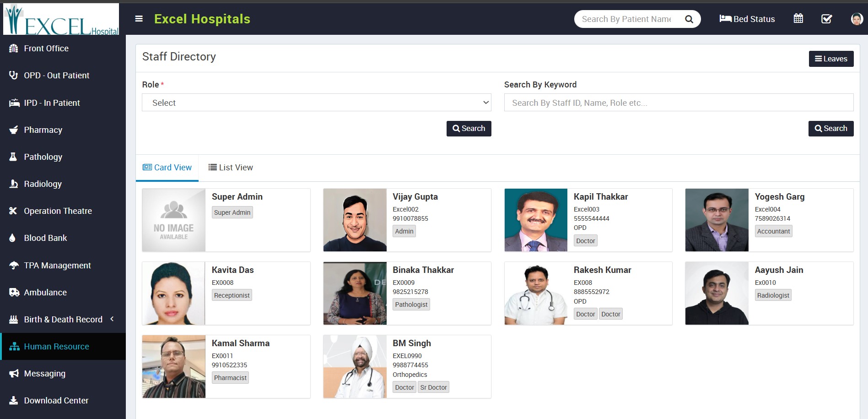
Task: Open the user profile avatar
Action: (857, 19)
